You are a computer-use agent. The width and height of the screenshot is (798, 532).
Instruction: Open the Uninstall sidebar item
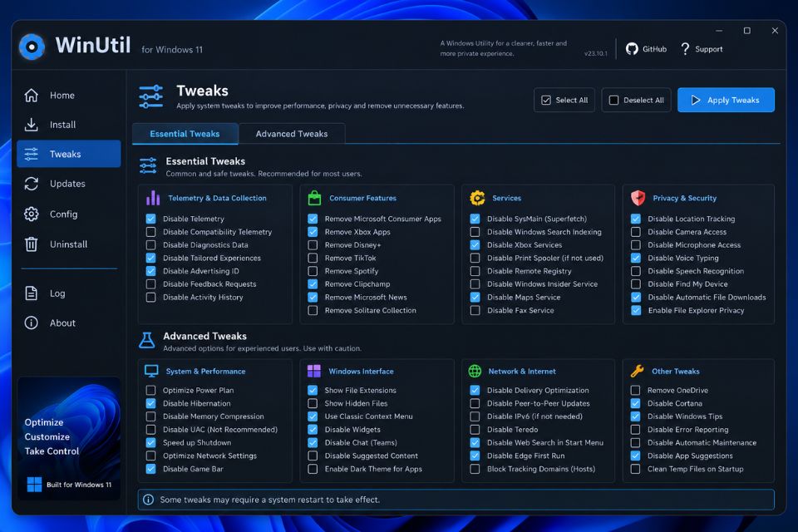click(x=69, y=244)
